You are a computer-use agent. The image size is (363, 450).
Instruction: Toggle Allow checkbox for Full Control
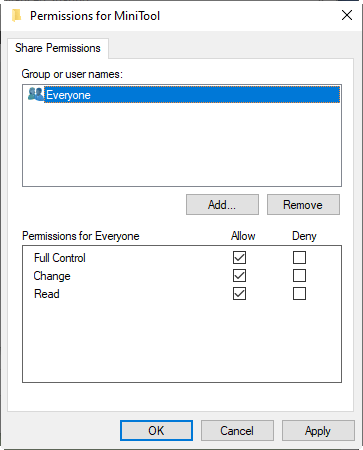point(239,258)
